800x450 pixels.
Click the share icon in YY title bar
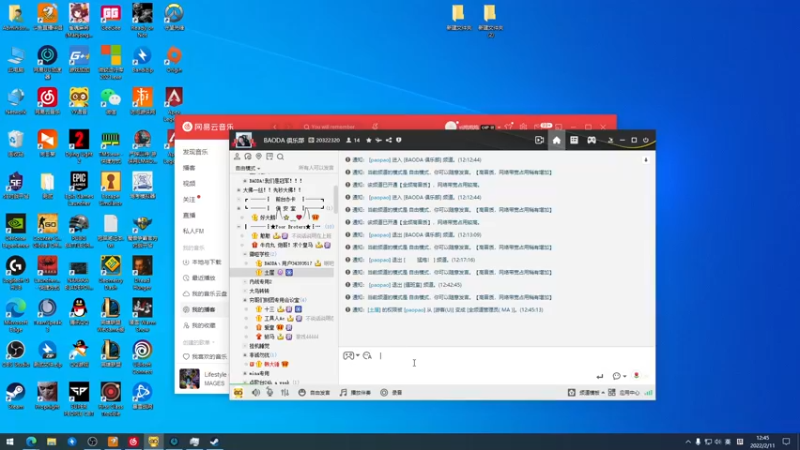389,140
